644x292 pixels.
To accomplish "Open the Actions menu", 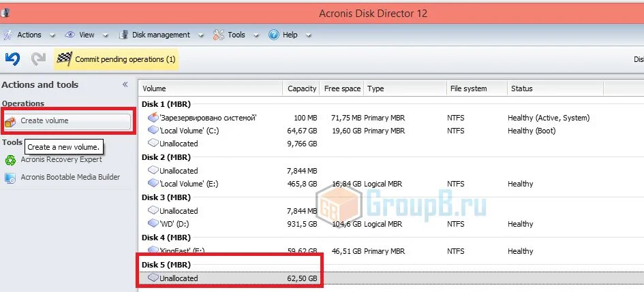I will [x=29, y=35].
